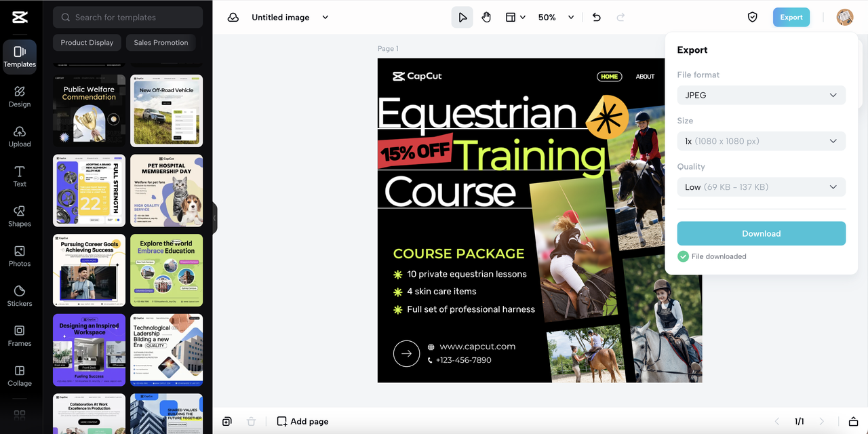Choose the Public Welfare Commendation template
The height and width of the screenshot is (434, 868).
(x=90, y=111)
